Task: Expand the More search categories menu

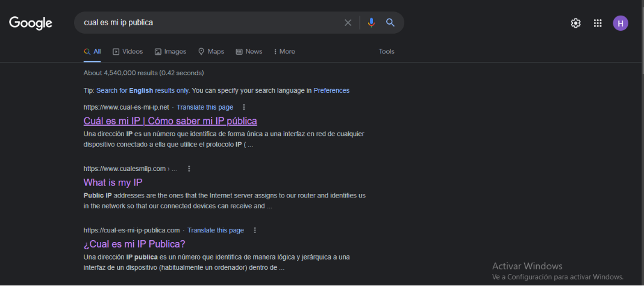Action: (x=284, y=52)
